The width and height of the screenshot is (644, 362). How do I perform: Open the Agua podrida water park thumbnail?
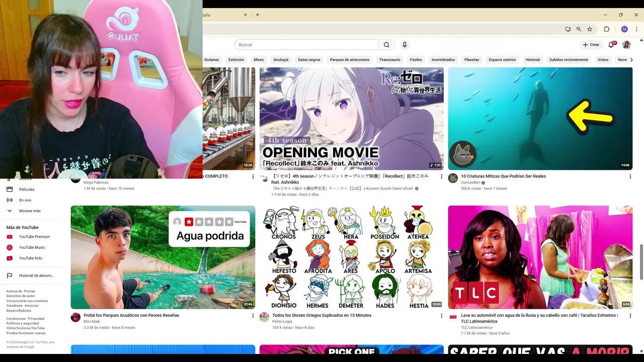click(163, 257)
